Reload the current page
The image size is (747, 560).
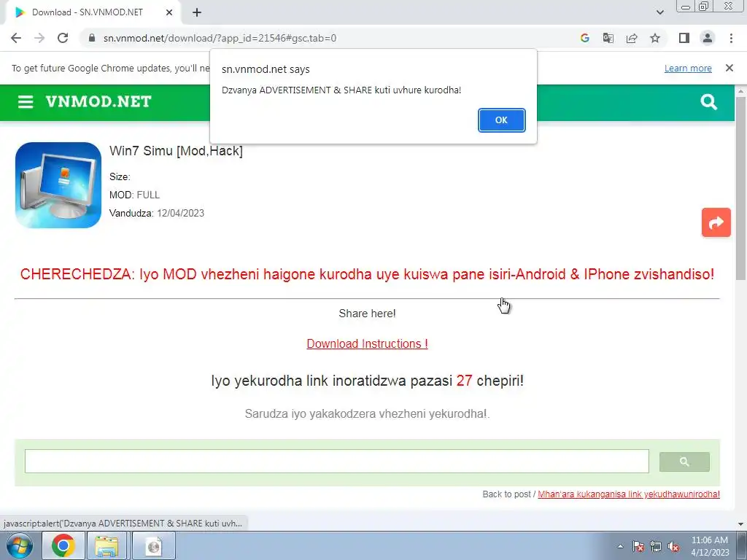(x=63, y=38)
